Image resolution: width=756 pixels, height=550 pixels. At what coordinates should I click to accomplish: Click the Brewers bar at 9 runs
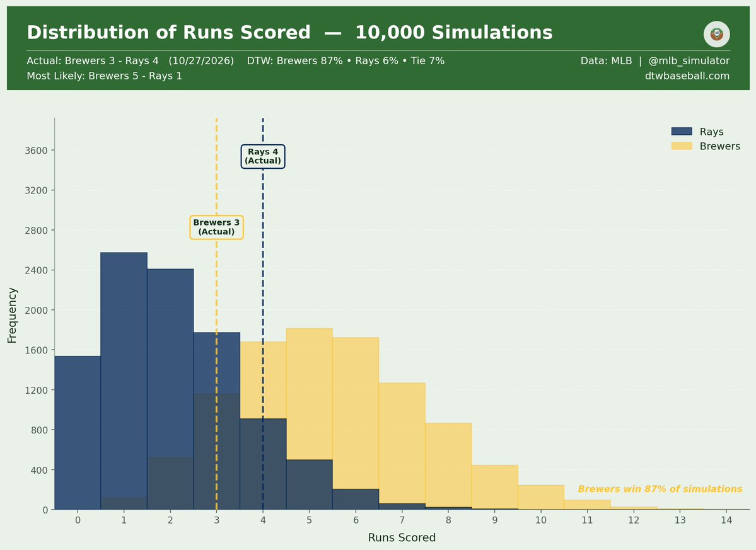tap(494, 486)
